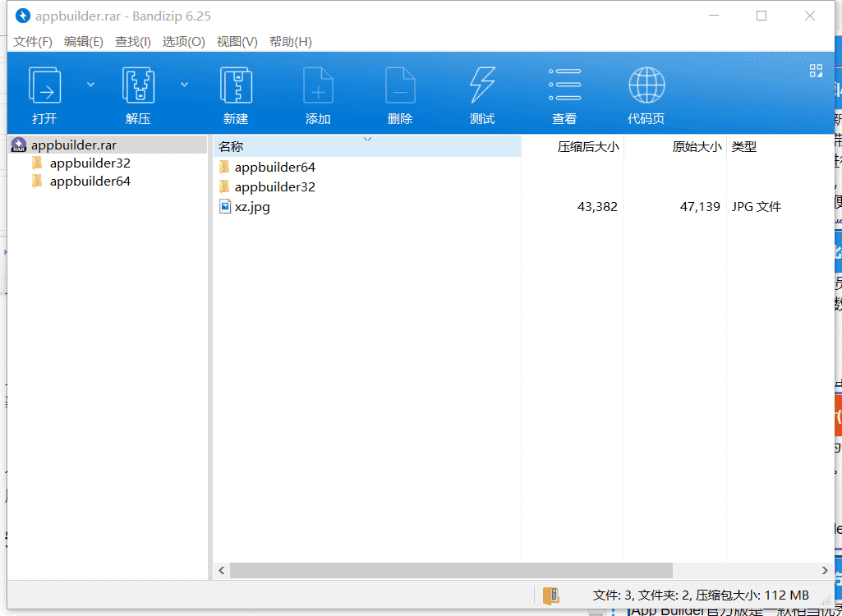Click the Test (测试) lightning icon

pos(482,86)
